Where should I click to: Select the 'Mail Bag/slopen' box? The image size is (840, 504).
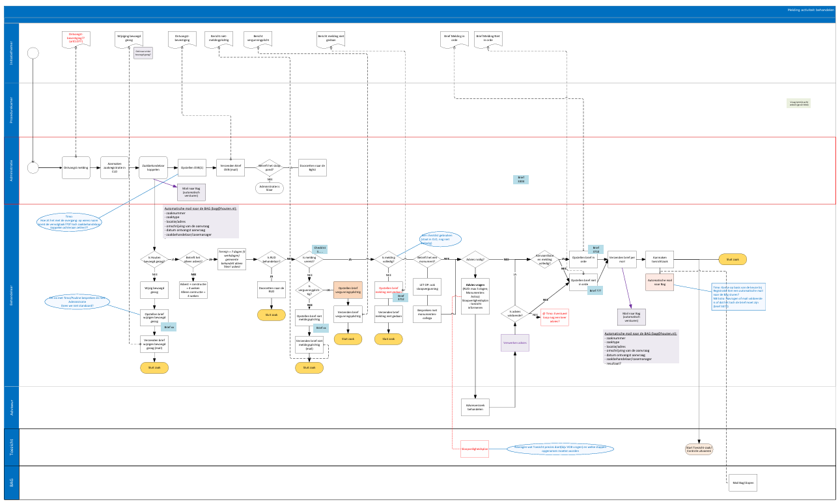(744, 483)
